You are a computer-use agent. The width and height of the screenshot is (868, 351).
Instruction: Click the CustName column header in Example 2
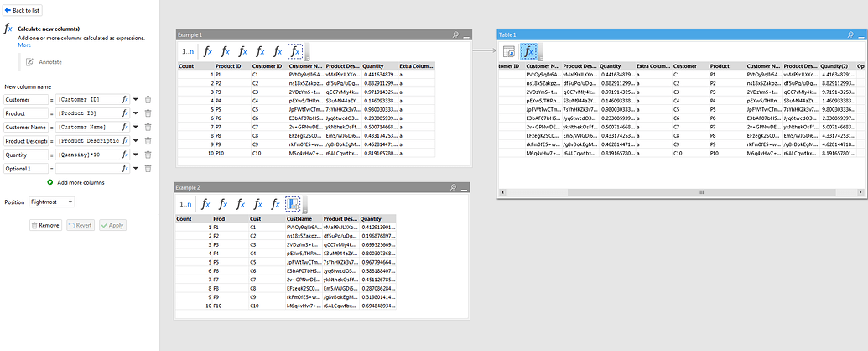point(304,219)
